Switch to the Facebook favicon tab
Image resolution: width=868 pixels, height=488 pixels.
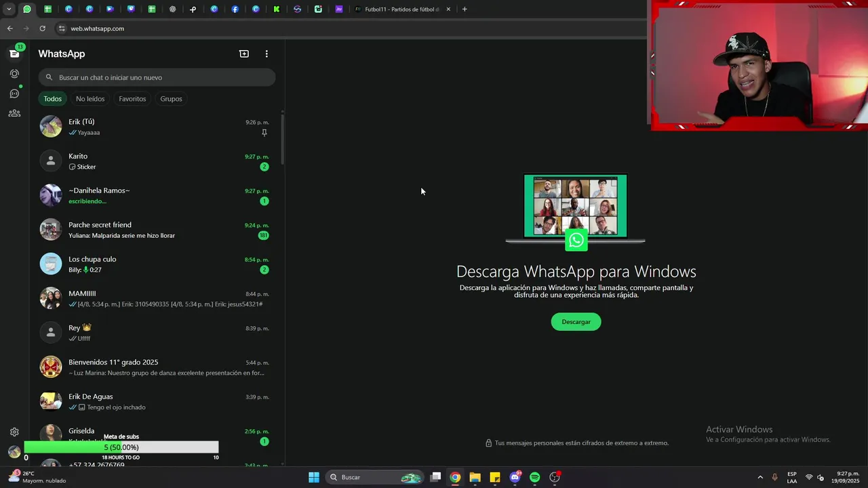(235, 9)
